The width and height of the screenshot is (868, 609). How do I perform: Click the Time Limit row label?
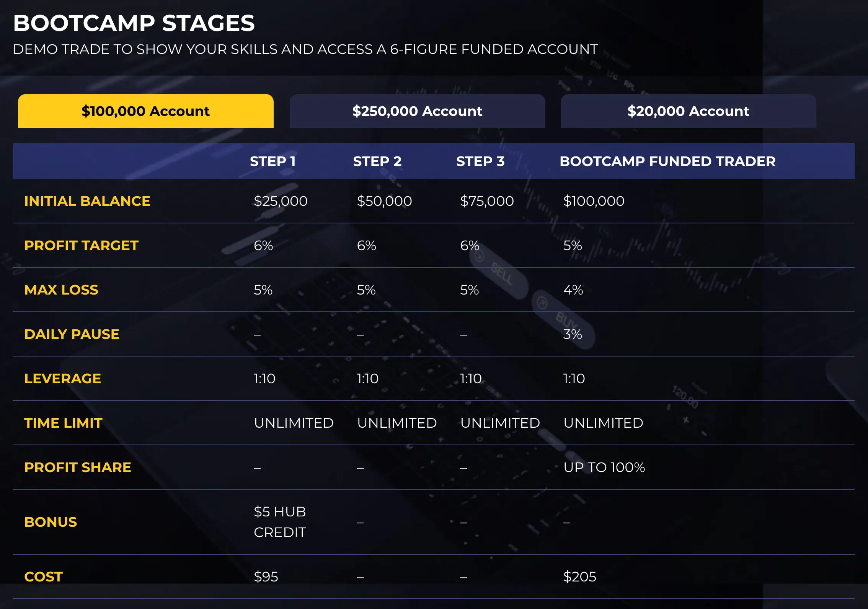63,423
